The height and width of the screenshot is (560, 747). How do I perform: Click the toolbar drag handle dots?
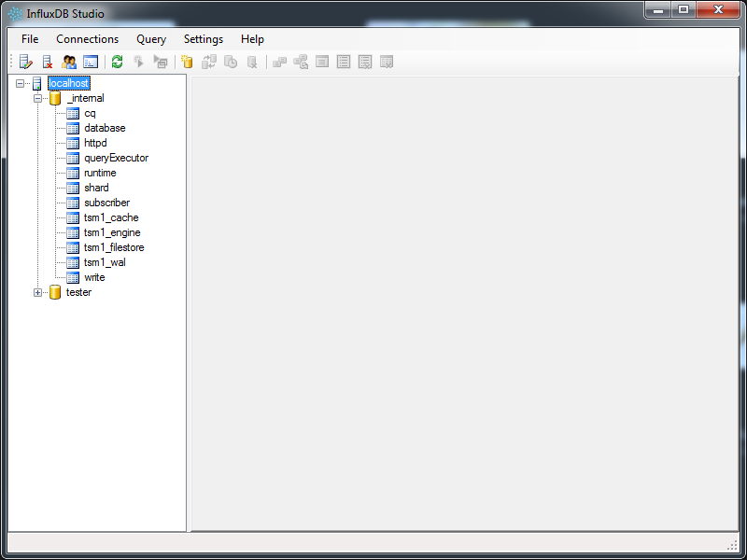pos(11,62)
